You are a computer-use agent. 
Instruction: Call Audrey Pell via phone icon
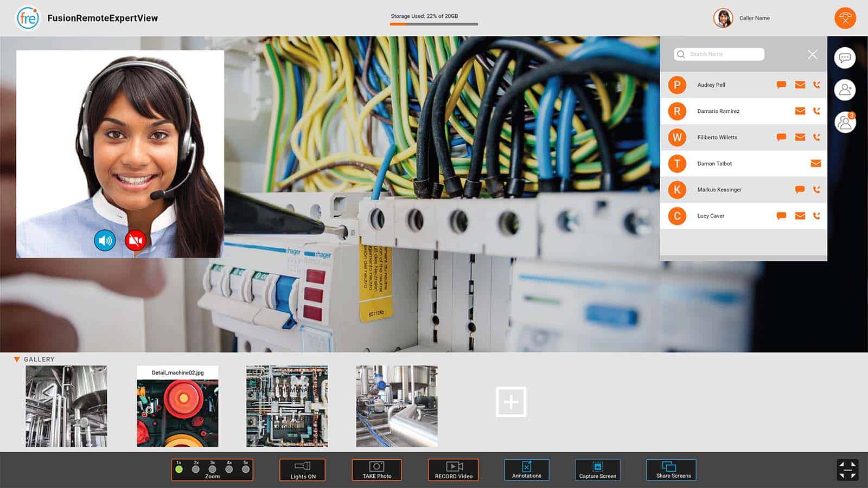(x=816, y=85)
